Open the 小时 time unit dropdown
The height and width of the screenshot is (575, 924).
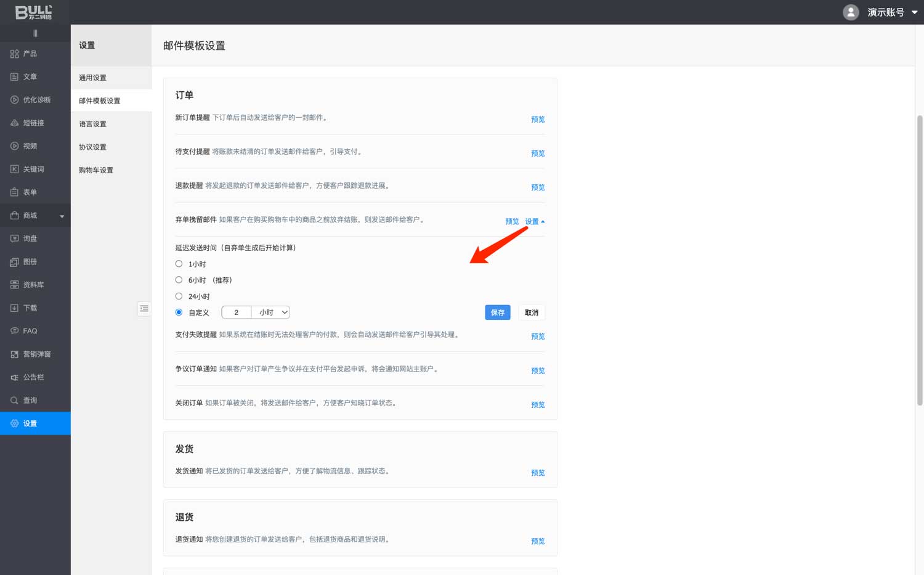[271, 312]
